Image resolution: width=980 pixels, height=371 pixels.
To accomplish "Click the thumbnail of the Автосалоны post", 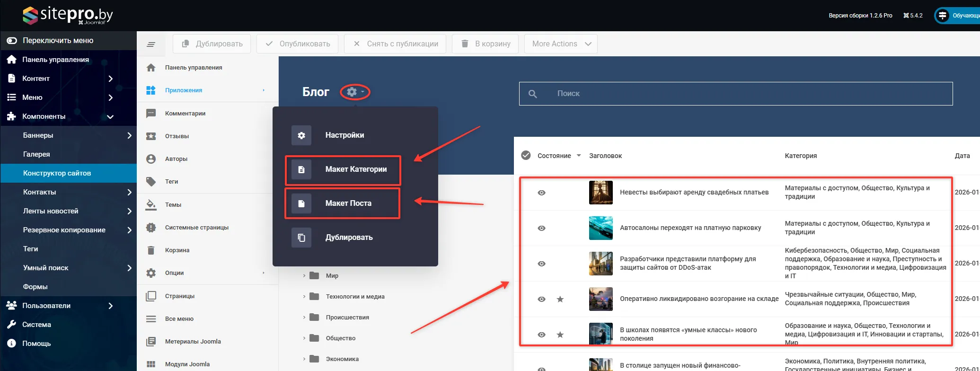I will (600, 228).
